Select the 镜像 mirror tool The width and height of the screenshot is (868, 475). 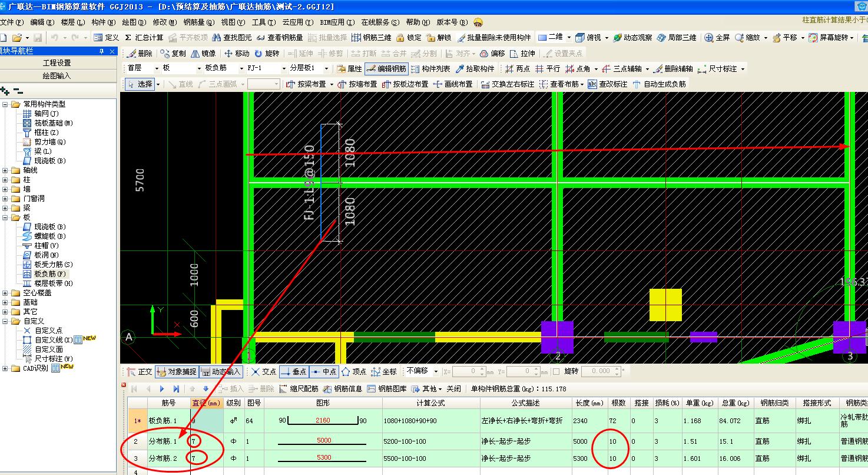click(x=203, y=53)
